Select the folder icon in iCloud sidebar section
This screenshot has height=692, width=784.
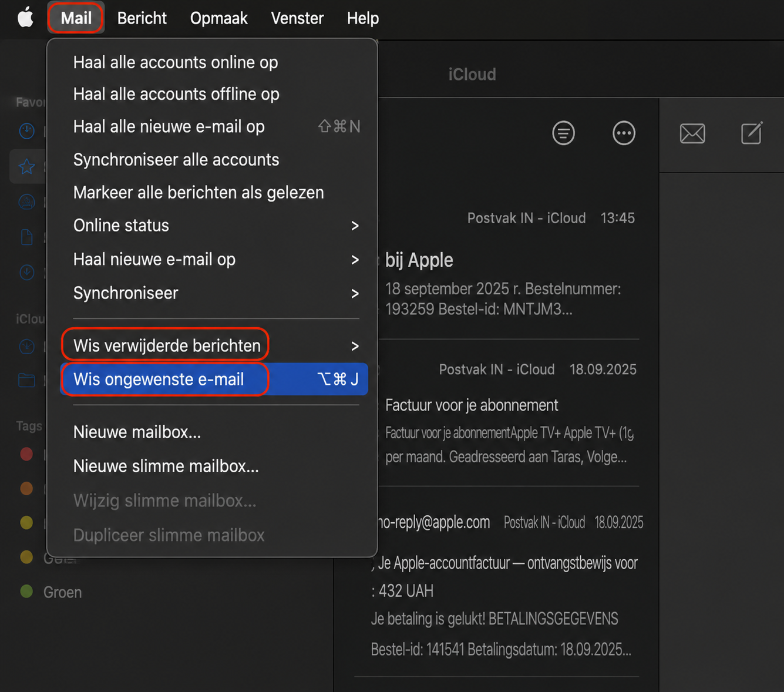[x=26, y=380]
